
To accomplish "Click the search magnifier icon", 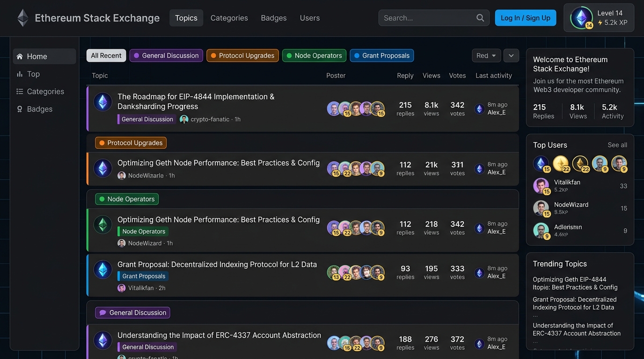I will pyautogui.click(x=480, y=18).
